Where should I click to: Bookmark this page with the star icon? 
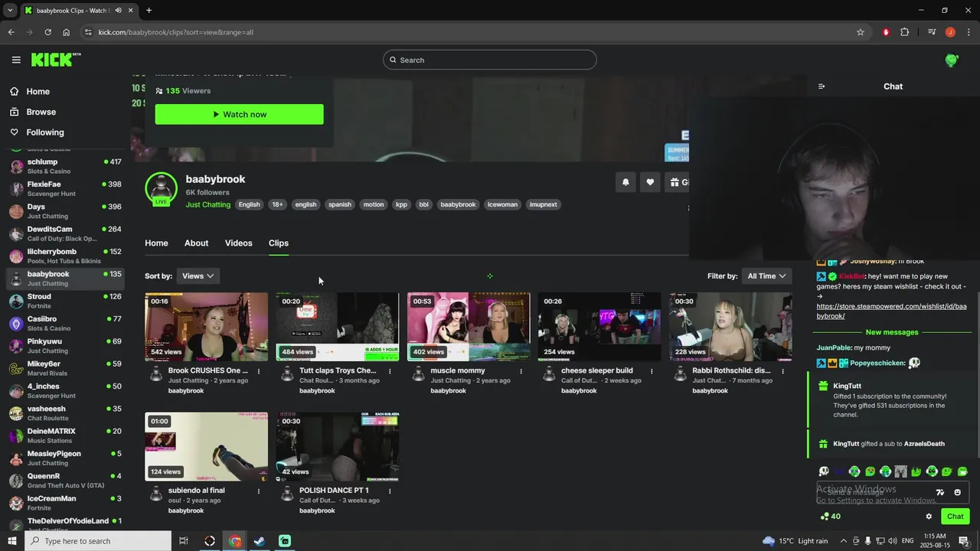pyautogui.click(x=861, y=32)
